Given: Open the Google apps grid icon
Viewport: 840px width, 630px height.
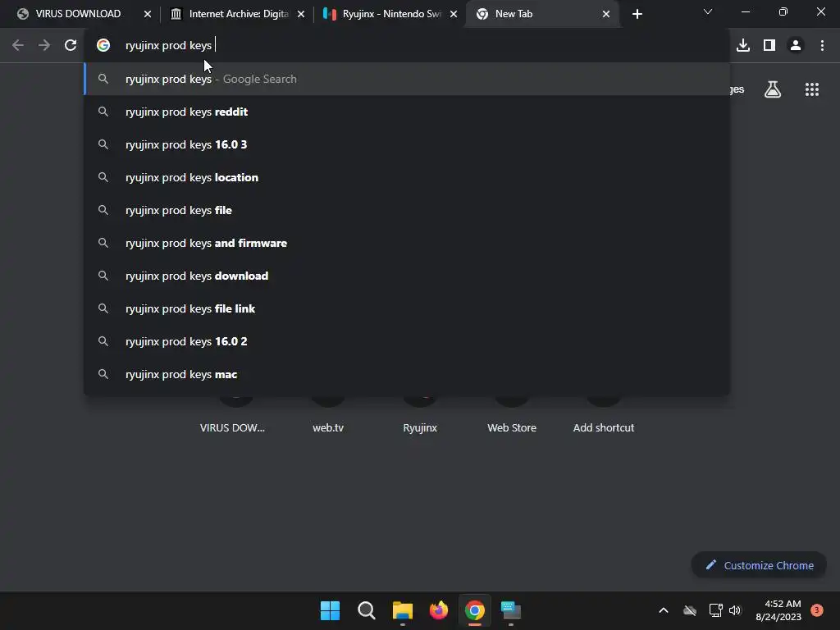Looking at the screenshot, I should 811,89.
